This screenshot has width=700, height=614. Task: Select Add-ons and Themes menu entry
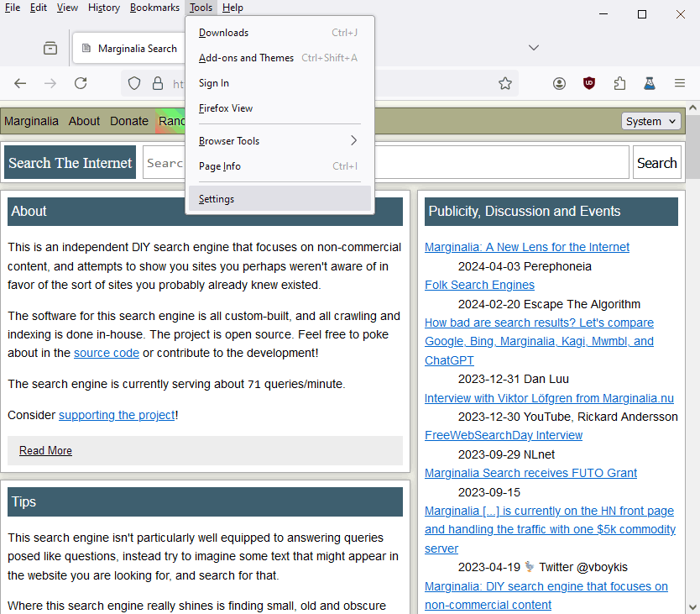pos(279,58)
